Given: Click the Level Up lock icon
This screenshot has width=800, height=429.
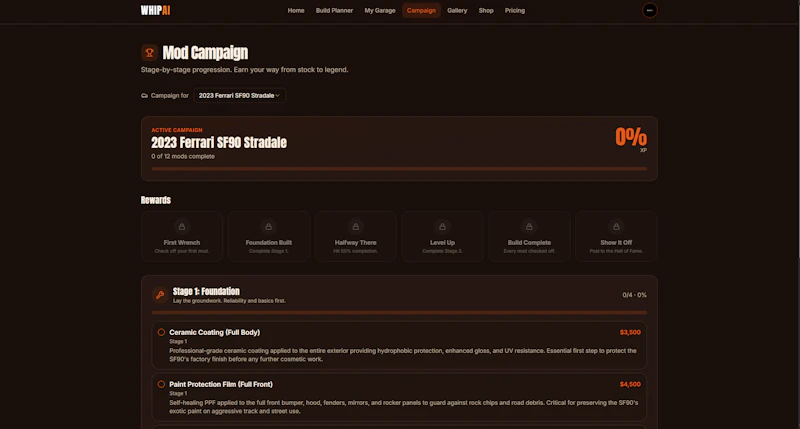Looking at the screenshot, I should [442, 226].
